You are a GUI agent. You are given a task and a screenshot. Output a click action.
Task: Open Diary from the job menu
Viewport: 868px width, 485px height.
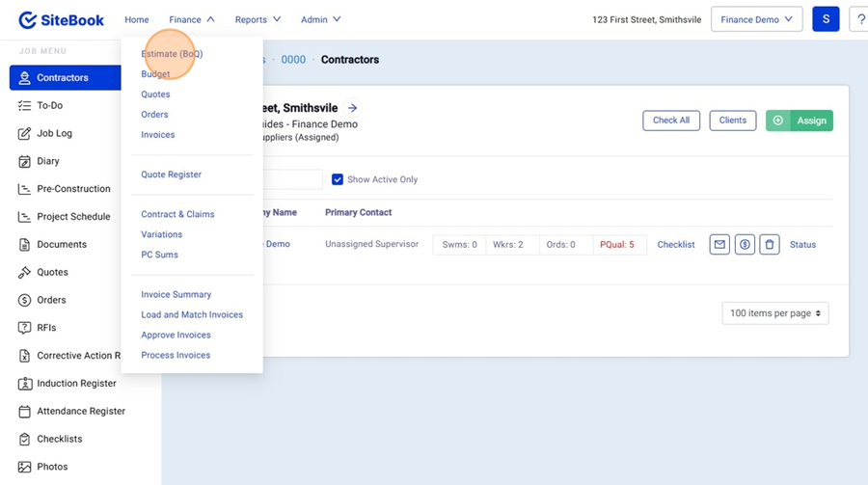tap(48, 161)
